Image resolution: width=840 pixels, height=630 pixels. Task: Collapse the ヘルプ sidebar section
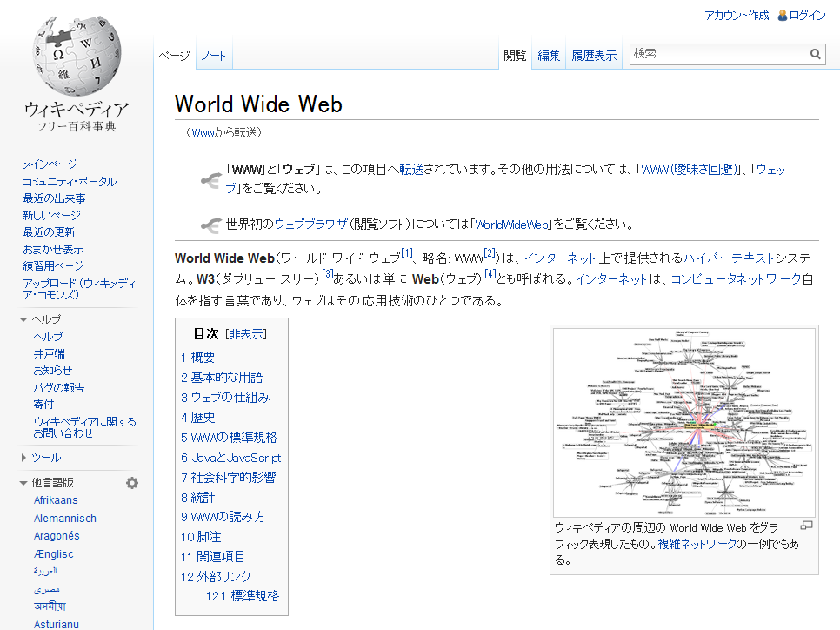click(23, 319)
